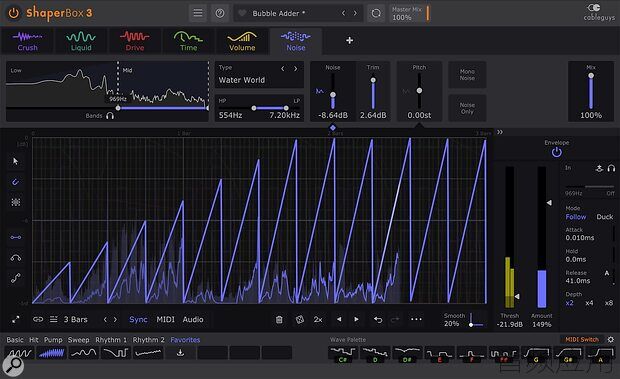Select the multi-node selection tool
The width and height of the screenshot is (620, 379).
point(15,202)
